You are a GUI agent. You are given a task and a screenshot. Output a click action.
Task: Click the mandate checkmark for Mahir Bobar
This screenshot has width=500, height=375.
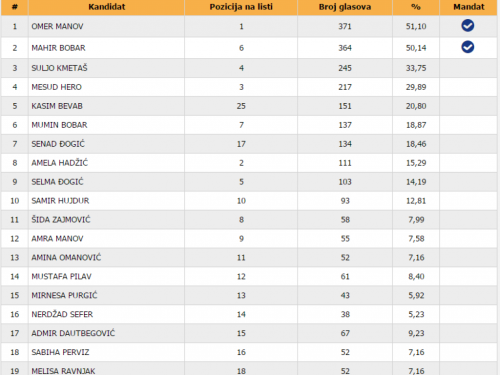point(468,47)
